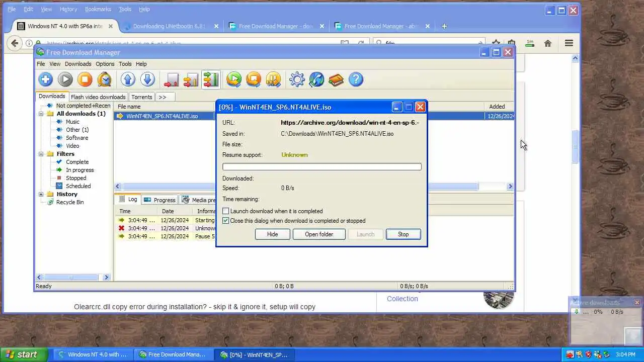This screenshot has width=644, height=362.
Task: Enable Launch download when it is completed
Action: click(226, 211)
